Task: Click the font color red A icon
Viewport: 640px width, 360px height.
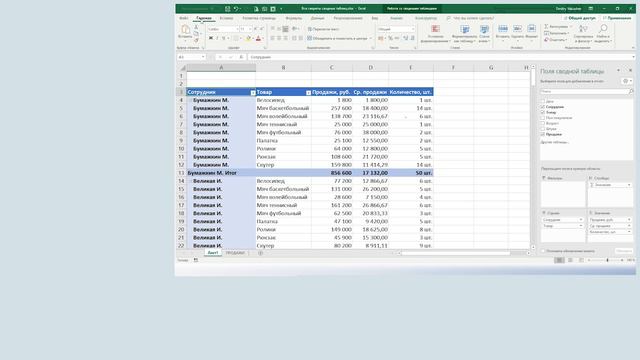Action: pos(258,38)
